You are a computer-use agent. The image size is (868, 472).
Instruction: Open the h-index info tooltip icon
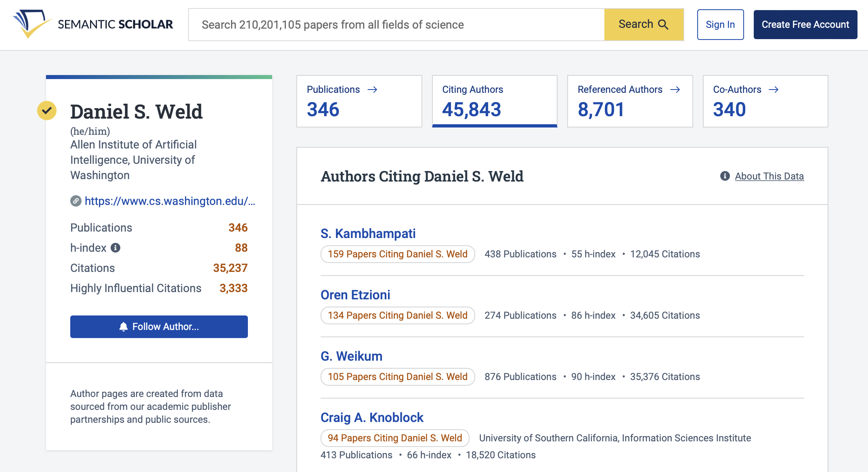(115, 248)
